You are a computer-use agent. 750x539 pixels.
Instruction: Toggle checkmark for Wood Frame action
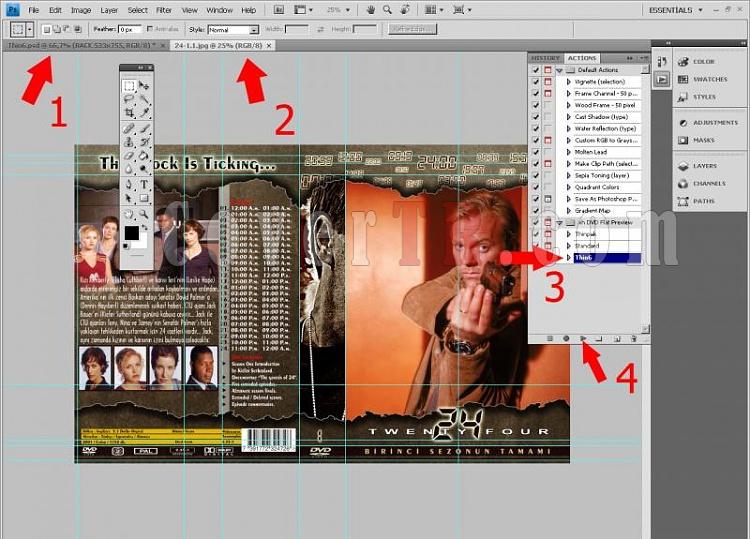[x=536, y=105]
